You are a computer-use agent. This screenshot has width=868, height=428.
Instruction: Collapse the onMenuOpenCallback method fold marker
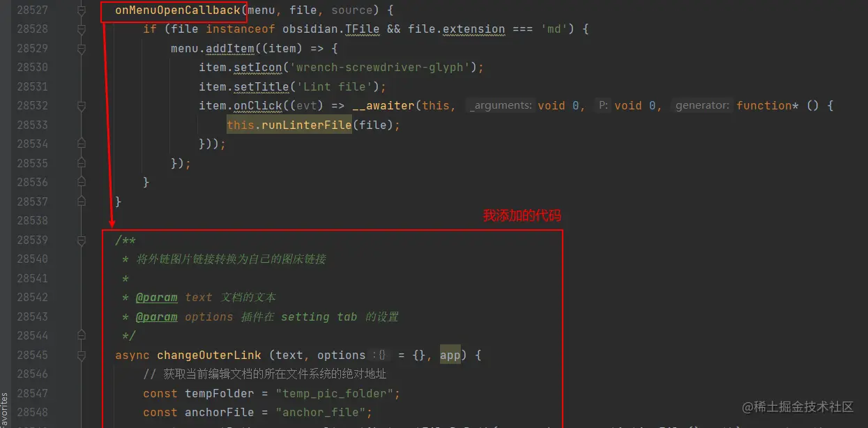coord(82,11)
